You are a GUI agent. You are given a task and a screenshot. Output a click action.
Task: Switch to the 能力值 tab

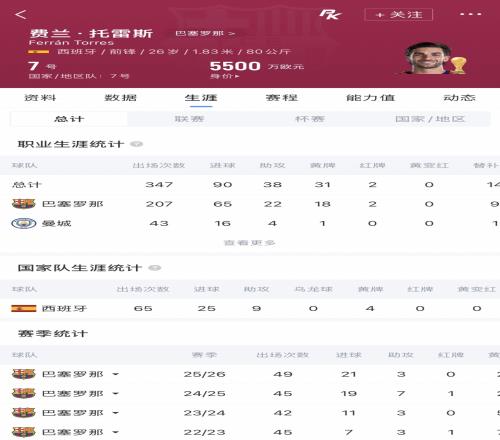[x=370, y=98]
